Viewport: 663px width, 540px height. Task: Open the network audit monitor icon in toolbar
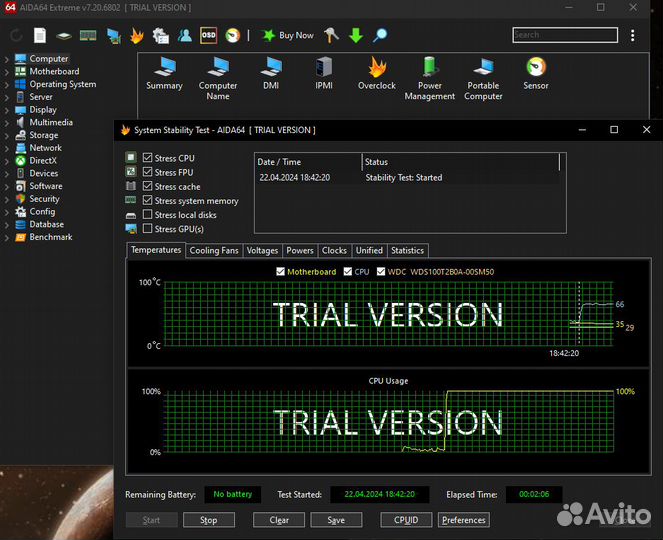click(x=113, y=36)
